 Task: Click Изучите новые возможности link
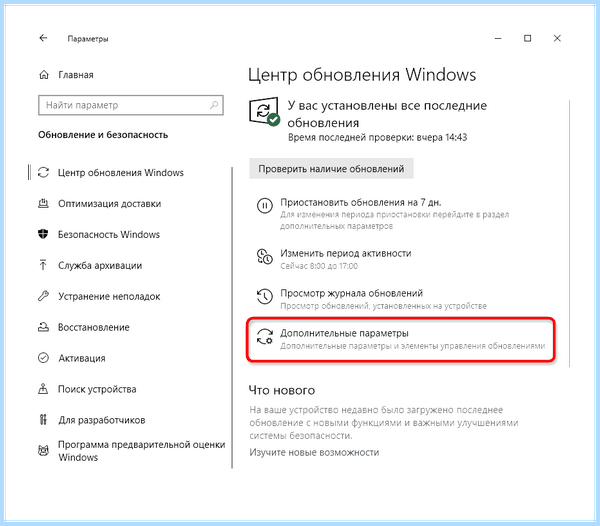[x=314, y=452]
